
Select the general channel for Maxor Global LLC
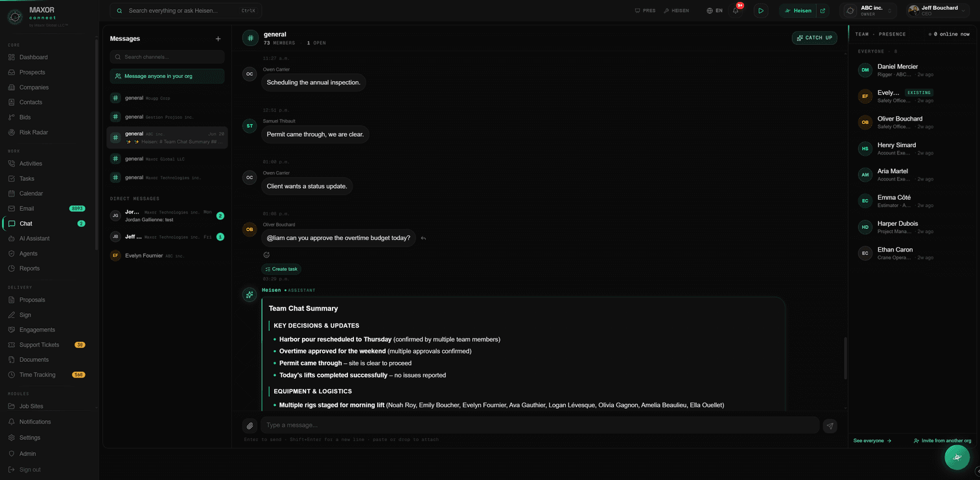point(167,158)
